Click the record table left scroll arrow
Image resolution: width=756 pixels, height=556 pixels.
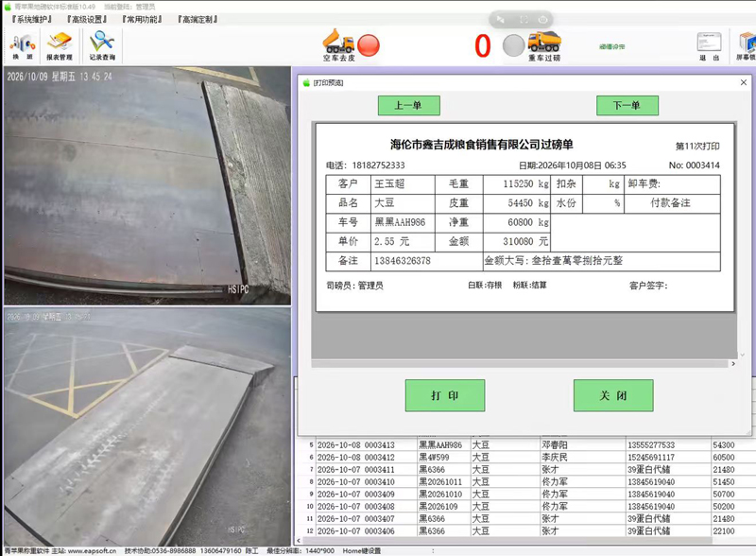click(299, 541)
